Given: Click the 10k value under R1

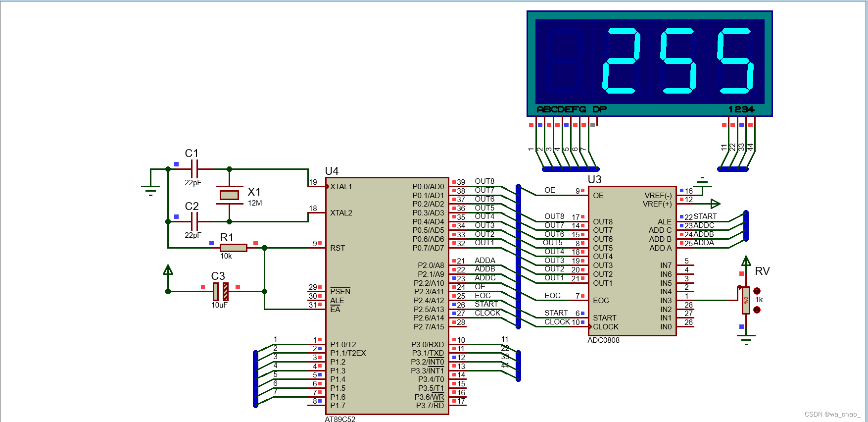Looking at the screenshot, I should click(226, 256).
